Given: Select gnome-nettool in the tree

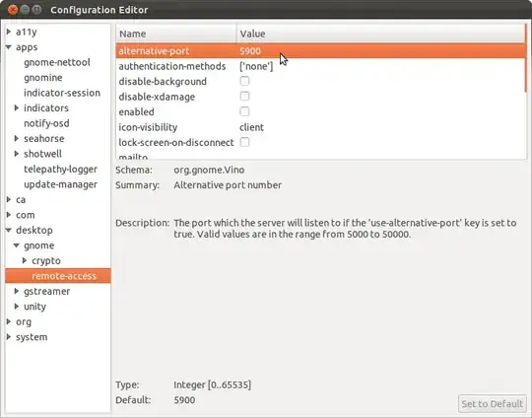Looking at the screenshot, I should click(57, 62).
